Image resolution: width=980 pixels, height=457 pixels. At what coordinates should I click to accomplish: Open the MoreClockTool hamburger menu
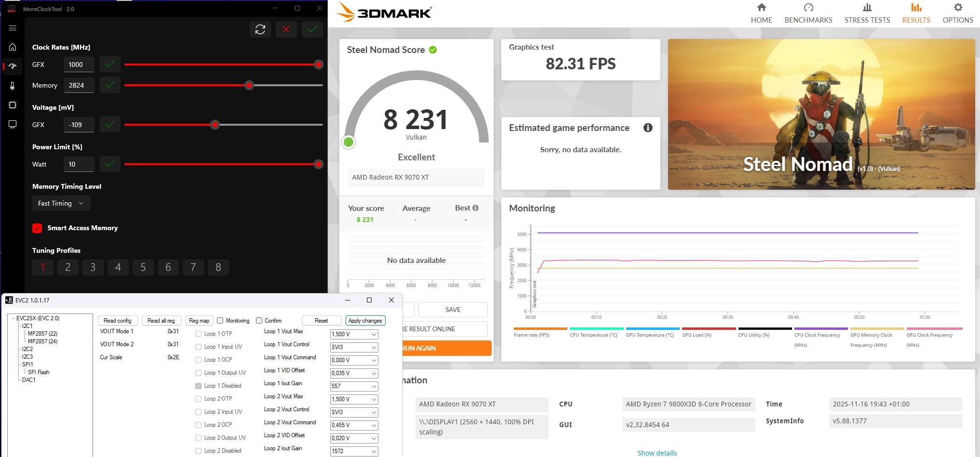[13, 28]
